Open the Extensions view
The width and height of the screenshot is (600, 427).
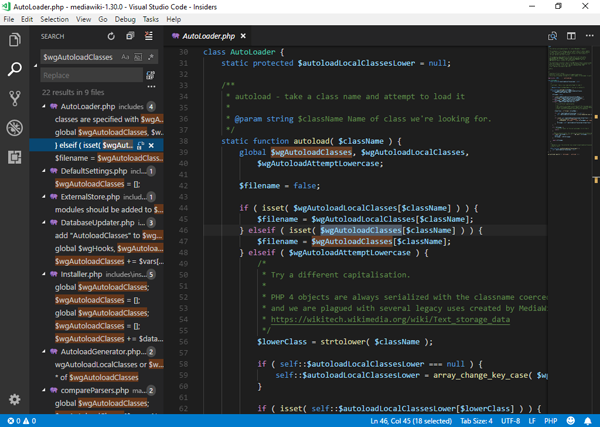click(15, 157)
